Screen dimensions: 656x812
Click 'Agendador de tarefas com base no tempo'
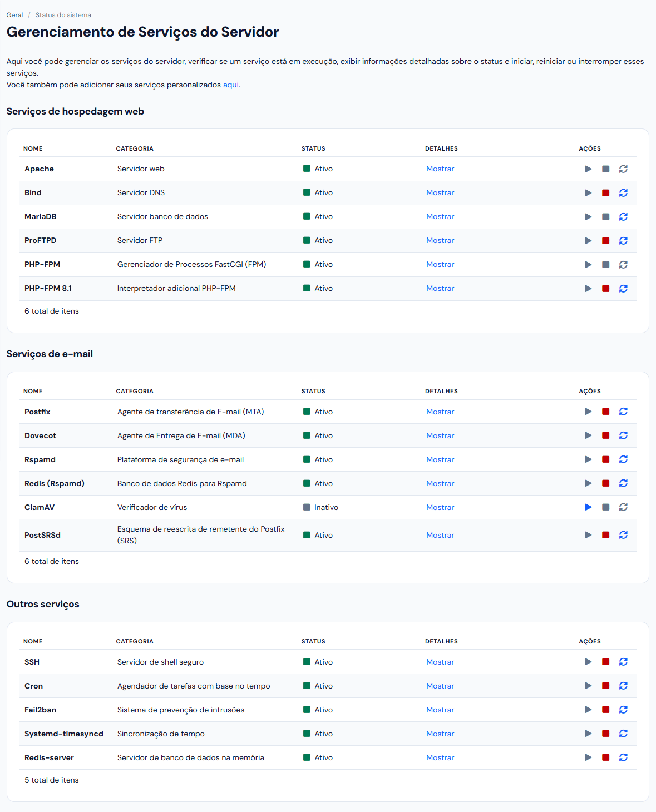(194, 686)
